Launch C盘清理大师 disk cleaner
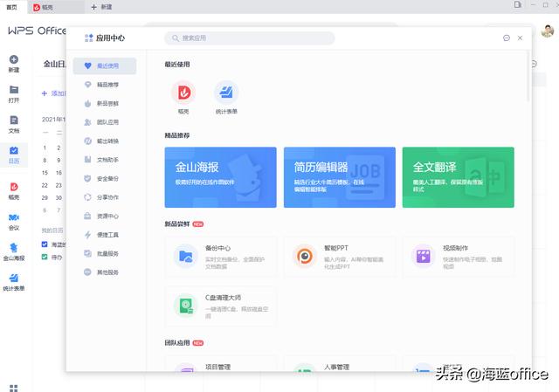Screen dimensions: 559x392 point(220,306)
